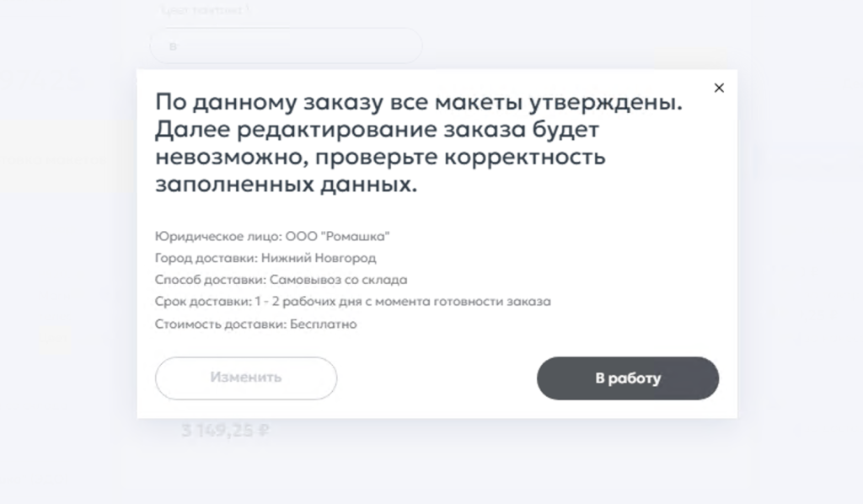863x504 pixels.
Task: Click the heading line "По данному заказу все макеты утверждены"
Action: (x=417, y=103)
